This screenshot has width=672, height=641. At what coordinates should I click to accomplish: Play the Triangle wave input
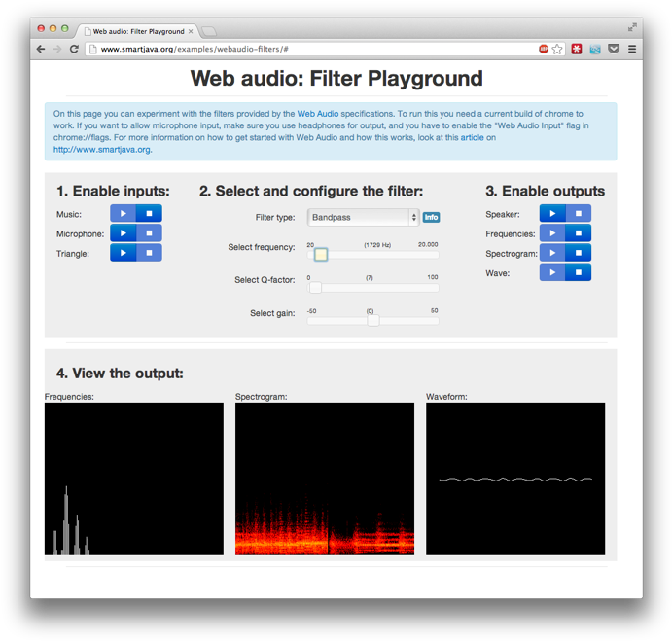tap(123, 253)
